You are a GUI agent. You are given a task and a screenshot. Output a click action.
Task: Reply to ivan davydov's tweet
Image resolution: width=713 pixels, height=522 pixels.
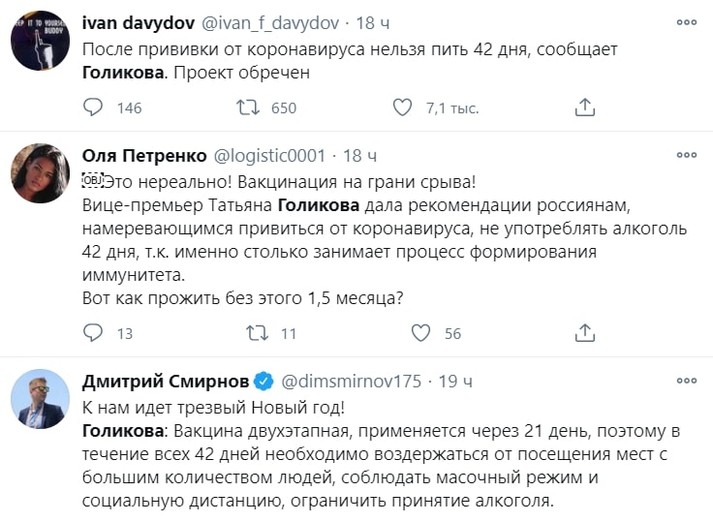click(93, 108)
